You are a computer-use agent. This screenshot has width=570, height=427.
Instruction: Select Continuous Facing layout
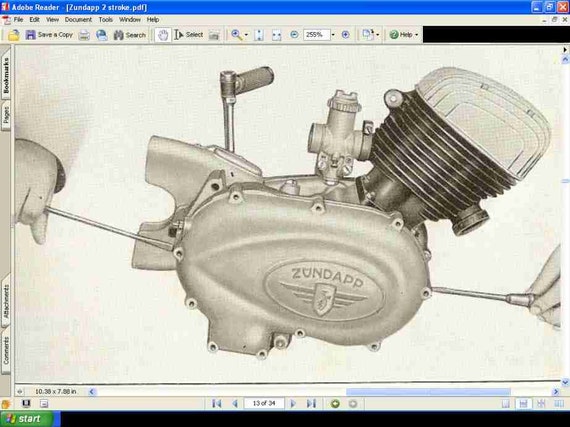tap(541, 403)
